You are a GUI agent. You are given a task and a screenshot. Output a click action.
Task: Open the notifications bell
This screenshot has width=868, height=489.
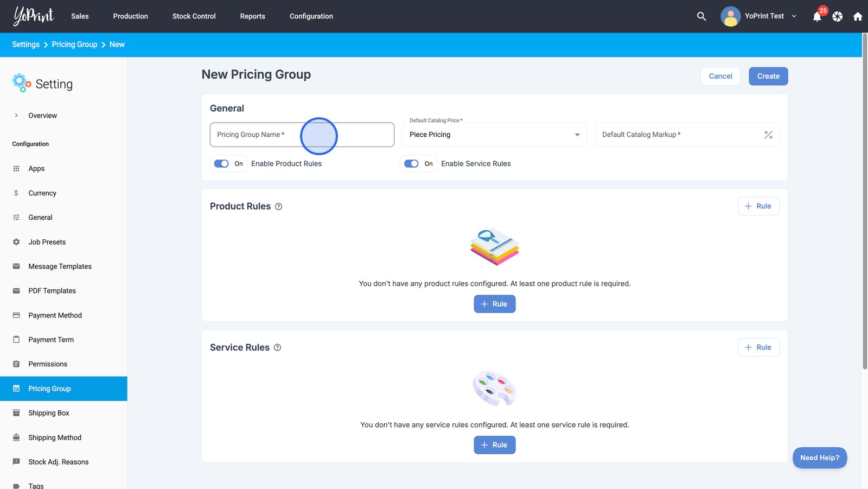pos(817,17)
